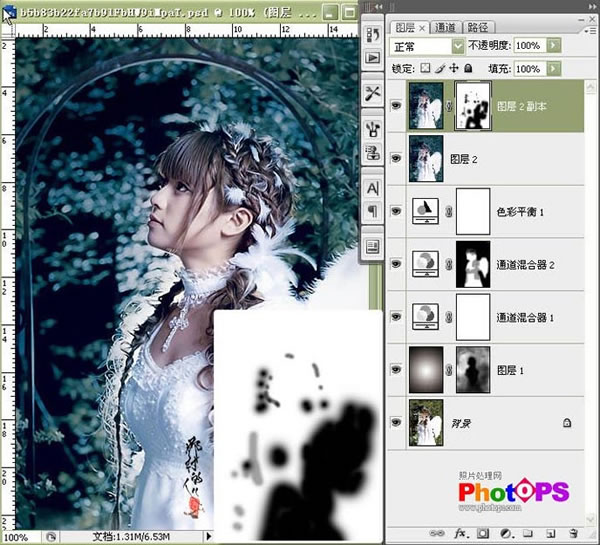
Task: Click the mask link chain on 图层 2 副本
Action: pos(449,106)
